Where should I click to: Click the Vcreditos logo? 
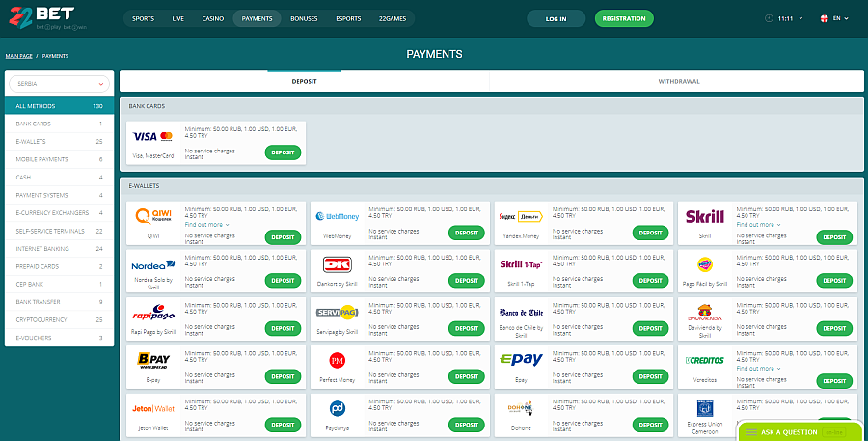pos(705,360)
